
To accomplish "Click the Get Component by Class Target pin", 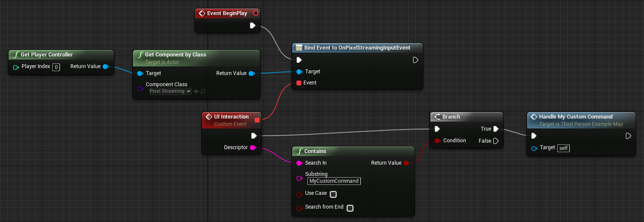I will click(139, 73).
